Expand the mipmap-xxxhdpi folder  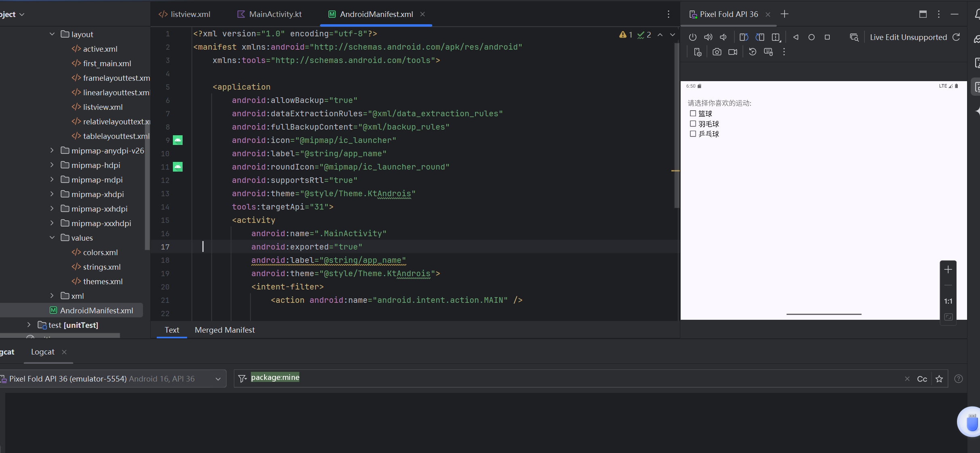pyautogui.click(x=52, y=223)
